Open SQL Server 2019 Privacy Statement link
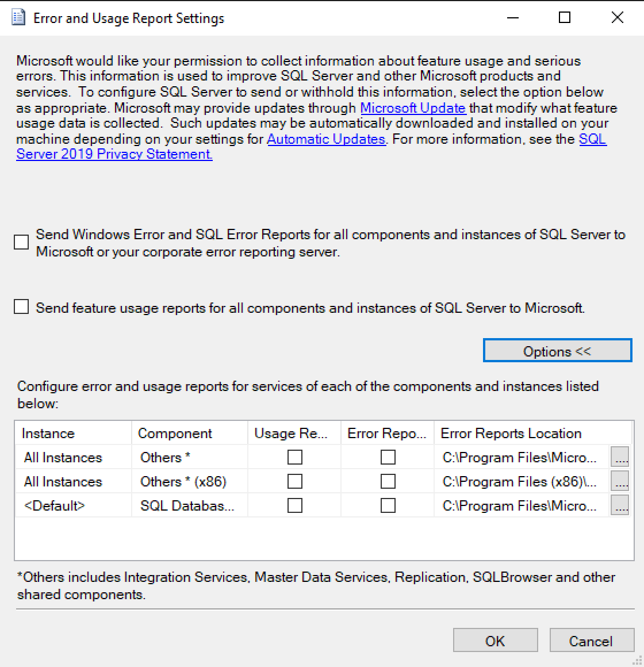644x667 pixels. coord(114,154)
